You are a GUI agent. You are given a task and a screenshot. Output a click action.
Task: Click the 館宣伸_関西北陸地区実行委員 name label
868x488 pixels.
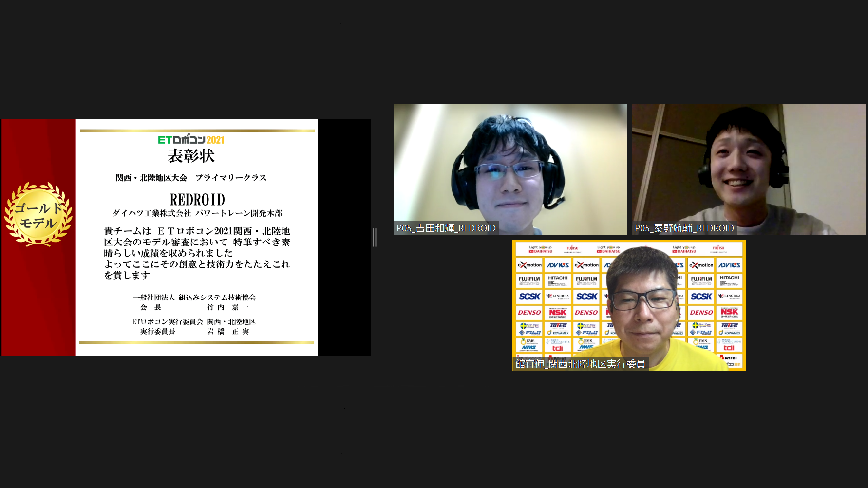click(x=580, y=364)
